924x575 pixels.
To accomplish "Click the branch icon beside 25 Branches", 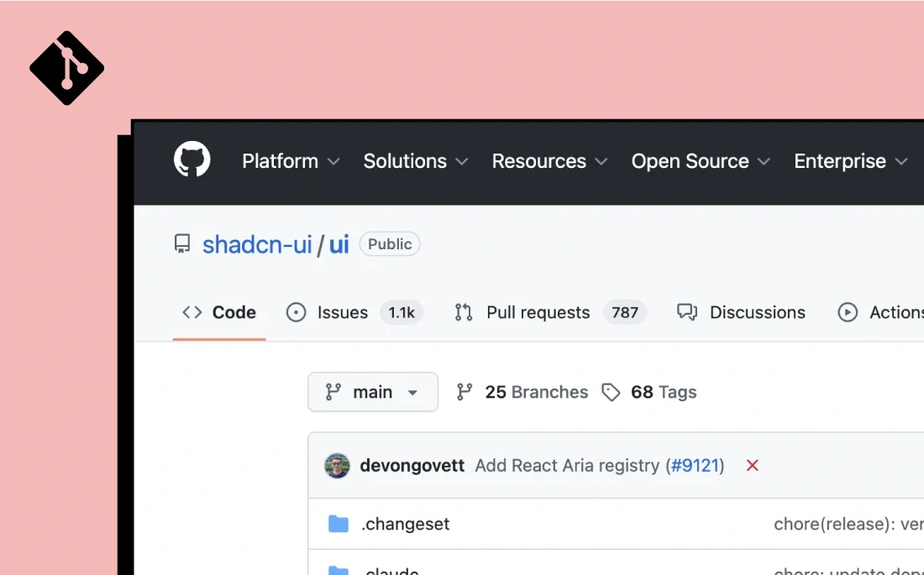I will coord(465,392).
